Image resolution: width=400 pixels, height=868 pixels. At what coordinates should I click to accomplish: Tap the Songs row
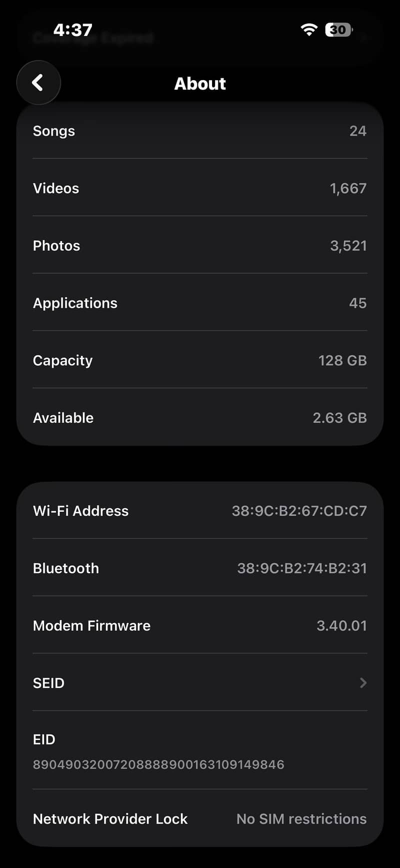click(200, 131)
